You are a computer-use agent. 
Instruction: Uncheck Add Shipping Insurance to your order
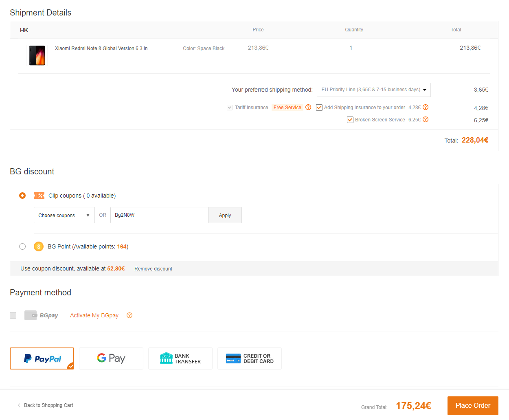pyautogui.click(x=319, y=108)
